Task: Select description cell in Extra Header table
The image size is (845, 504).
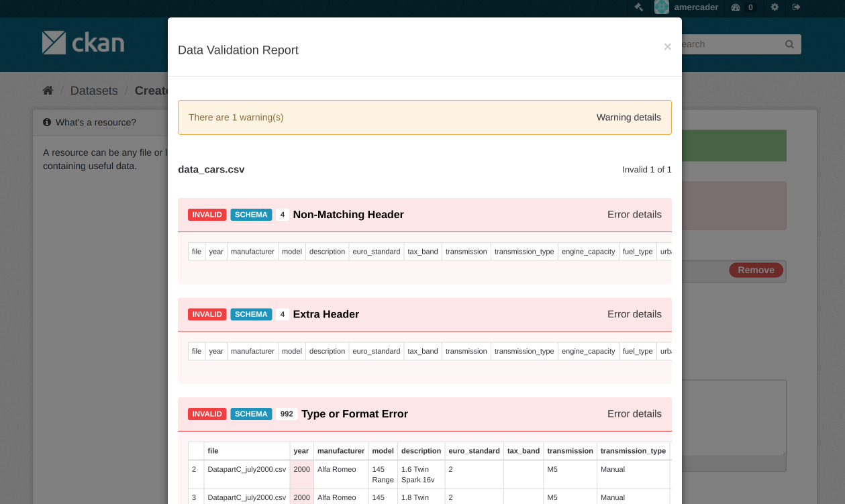Action: (328, 351)
